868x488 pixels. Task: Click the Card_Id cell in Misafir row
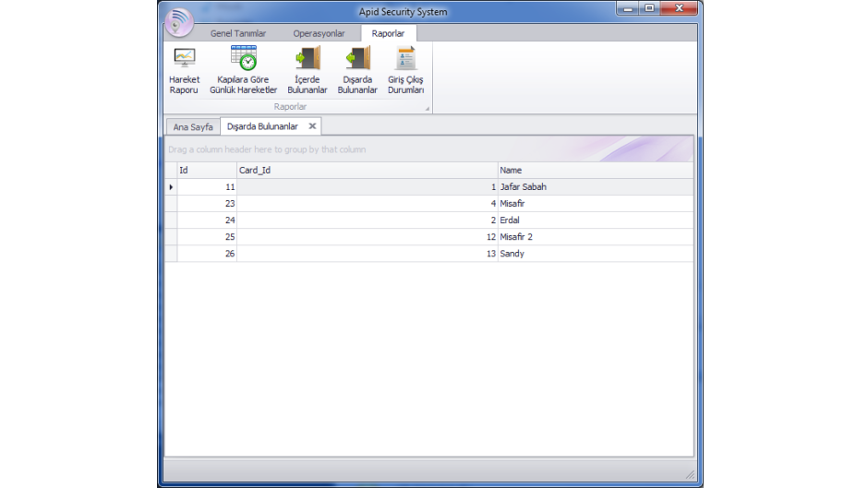[x=367, y=204]
